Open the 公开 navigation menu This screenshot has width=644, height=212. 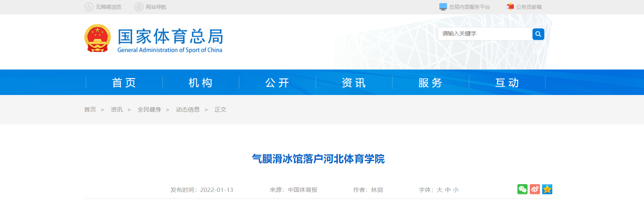(x=277, y=82)
